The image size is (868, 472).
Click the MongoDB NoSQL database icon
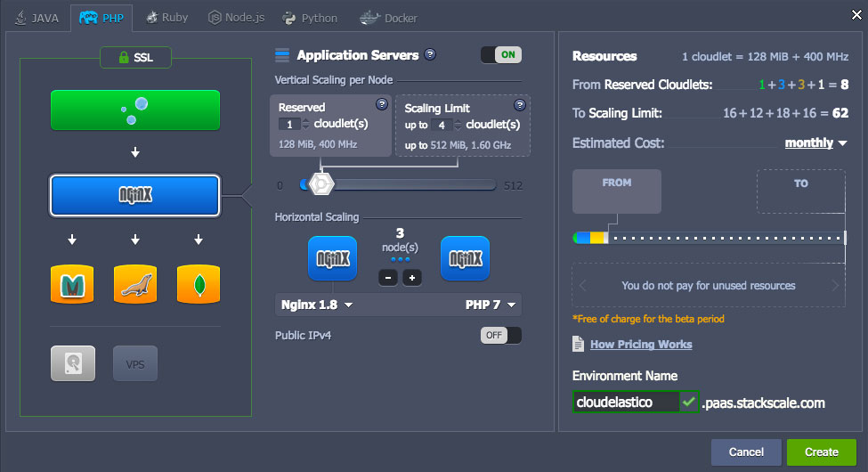pyautogui.click(x=199, y=284)
